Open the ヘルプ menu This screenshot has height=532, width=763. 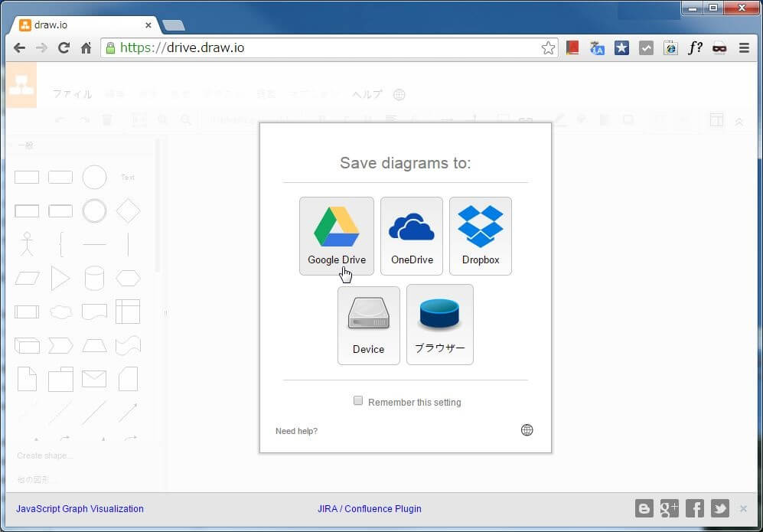(367, 94)
